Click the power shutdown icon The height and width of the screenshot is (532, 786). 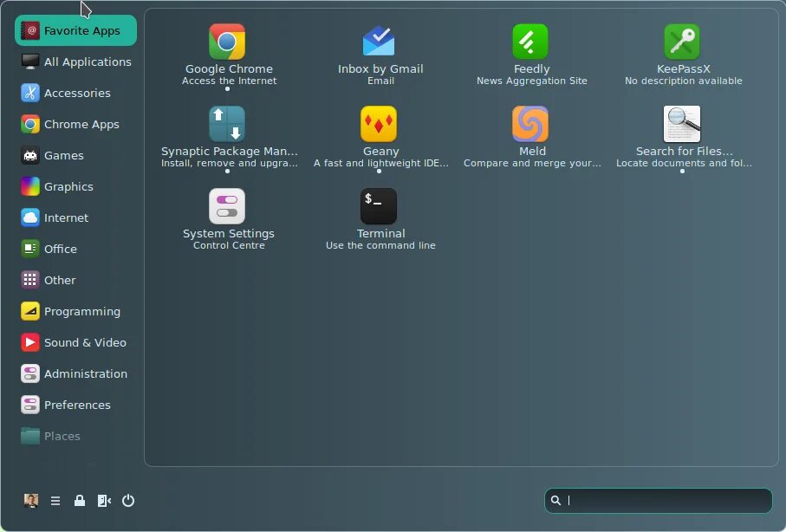128,501
